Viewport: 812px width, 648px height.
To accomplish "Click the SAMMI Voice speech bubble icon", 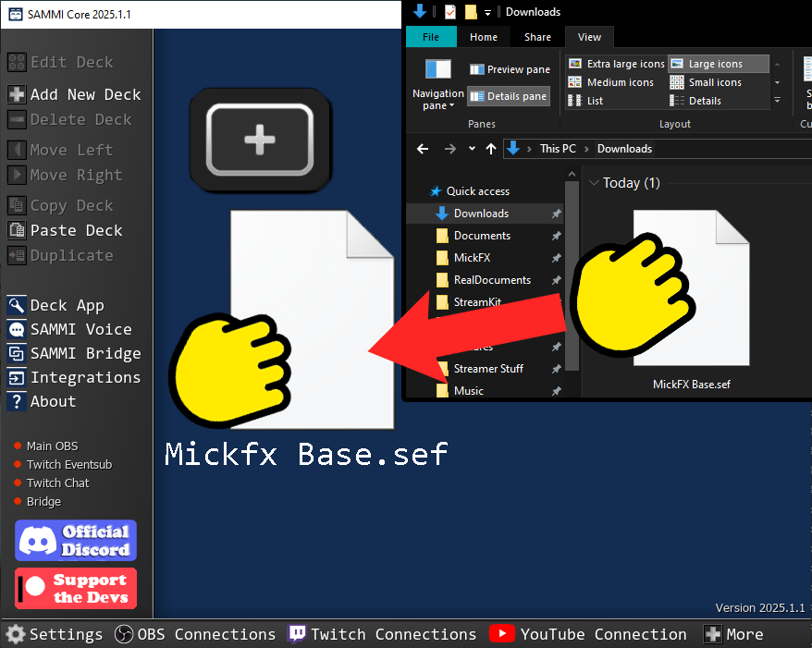I will (17, 329).
